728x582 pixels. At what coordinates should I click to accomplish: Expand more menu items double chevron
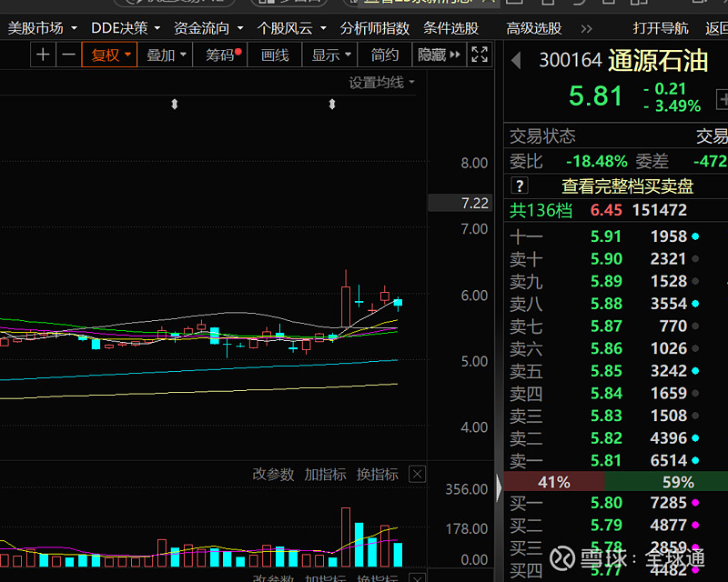click(586, 29)
